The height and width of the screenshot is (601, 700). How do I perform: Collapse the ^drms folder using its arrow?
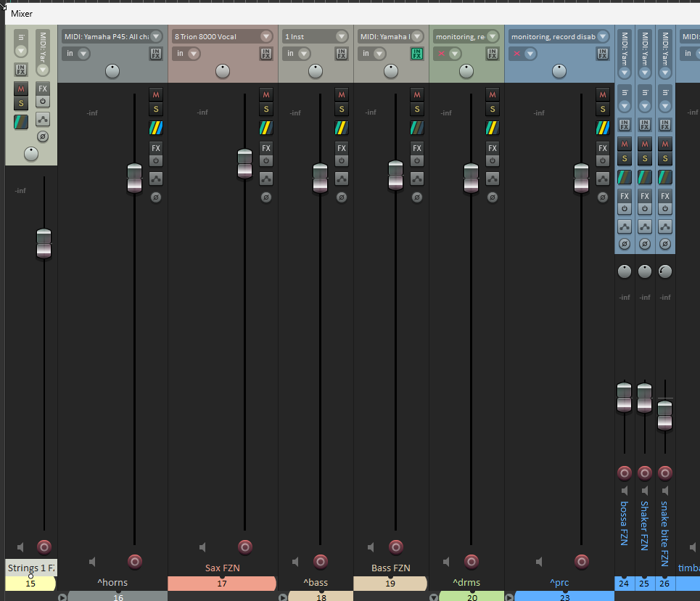tap(434, 597)
